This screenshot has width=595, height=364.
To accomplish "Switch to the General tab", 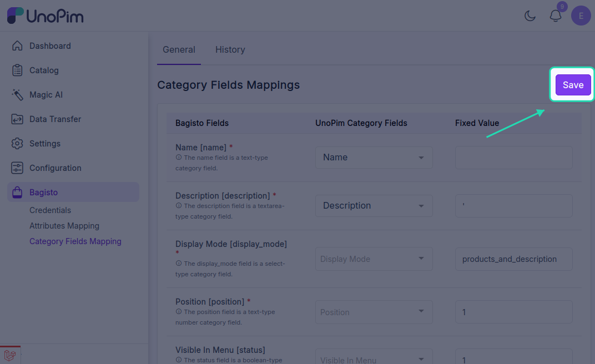I will tap(179, 50).
